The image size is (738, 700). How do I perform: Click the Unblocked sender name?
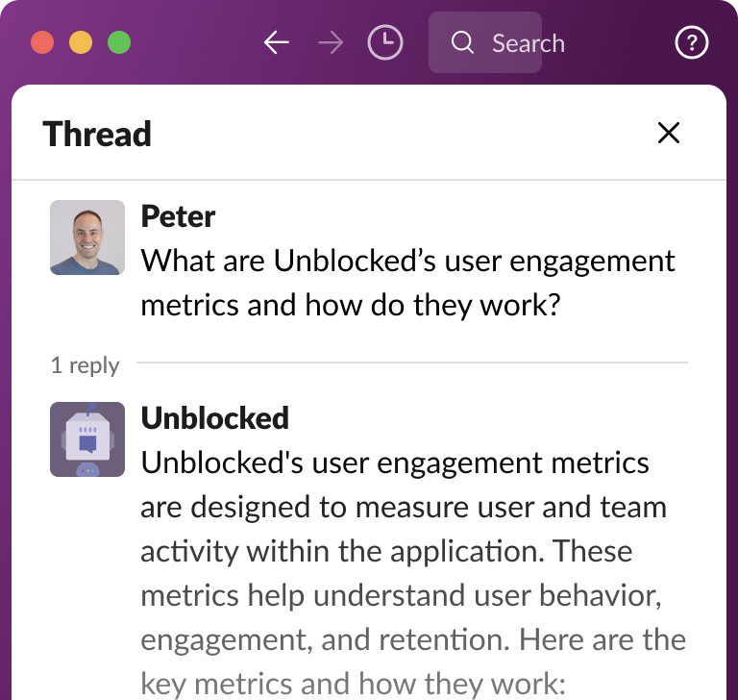214,418
